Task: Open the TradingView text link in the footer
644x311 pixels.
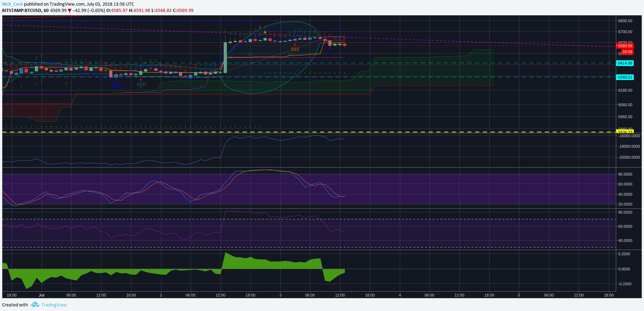Action: click(x=54, y=305)
